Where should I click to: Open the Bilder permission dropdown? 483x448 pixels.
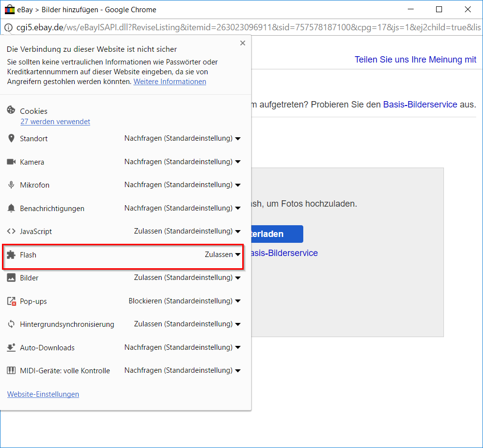click(187, 277)
